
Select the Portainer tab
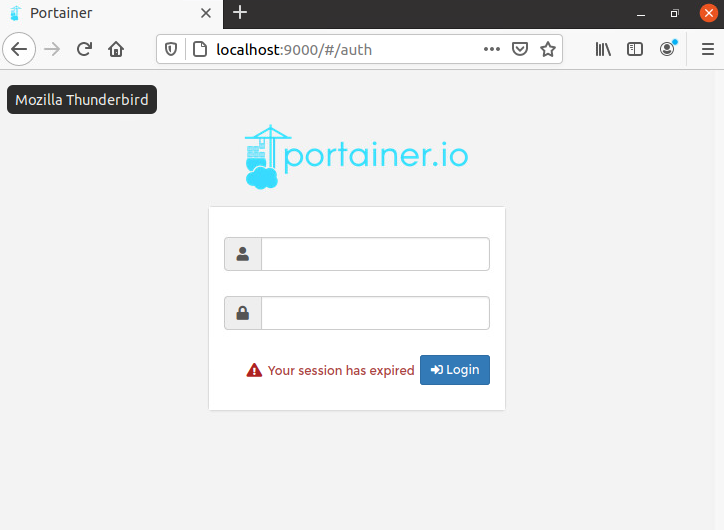click(x=111, y=14)
